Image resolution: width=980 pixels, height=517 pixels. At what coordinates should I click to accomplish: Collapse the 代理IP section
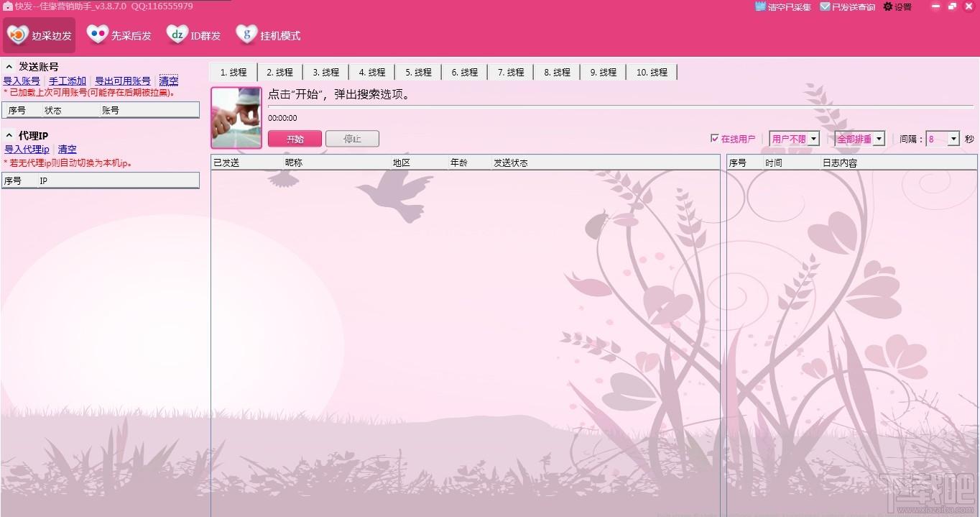point(9,135)
